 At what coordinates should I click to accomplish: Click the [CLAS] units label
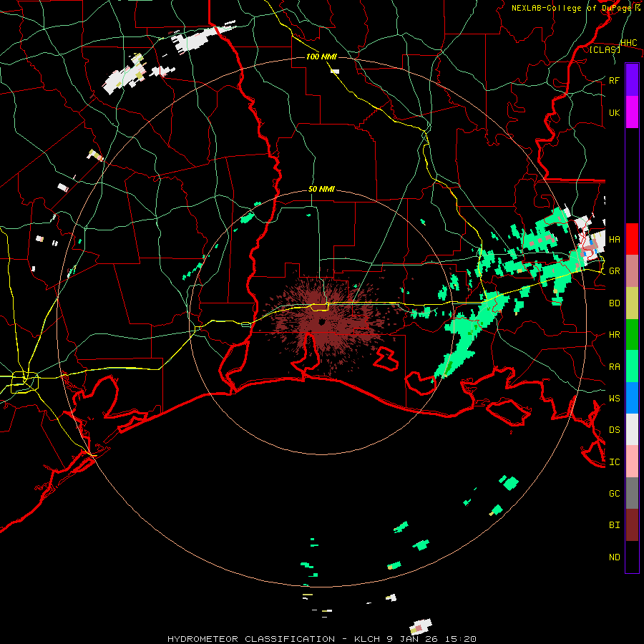pos(605,49)
